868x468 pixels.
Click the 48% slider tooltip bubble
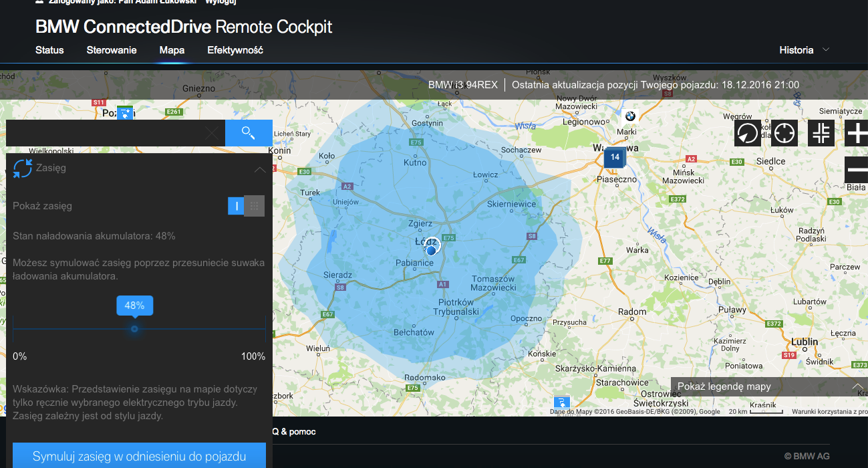(x=135, y=306)
